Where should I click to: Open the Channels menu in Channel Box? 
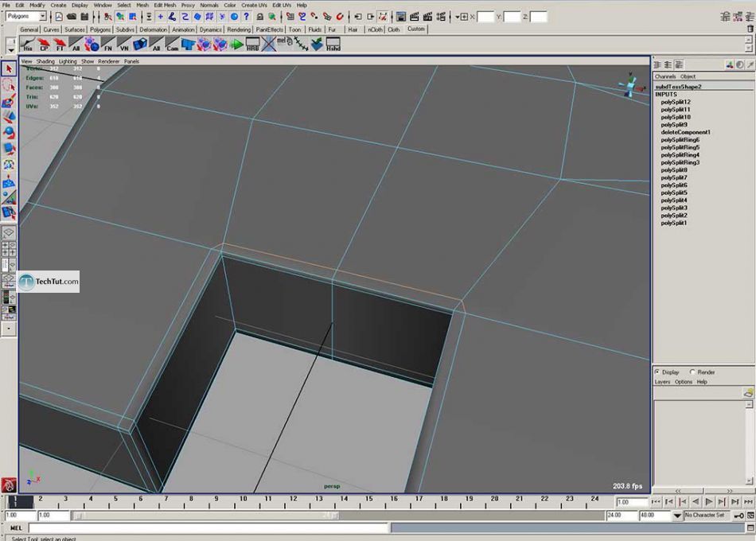664,76
